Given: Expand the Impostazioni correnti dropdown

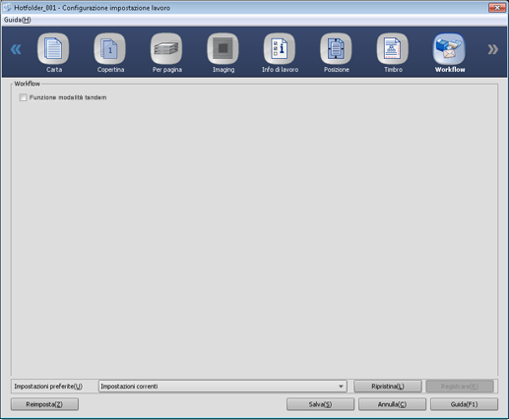Looking at the screenshot, I should coord(223,387).
